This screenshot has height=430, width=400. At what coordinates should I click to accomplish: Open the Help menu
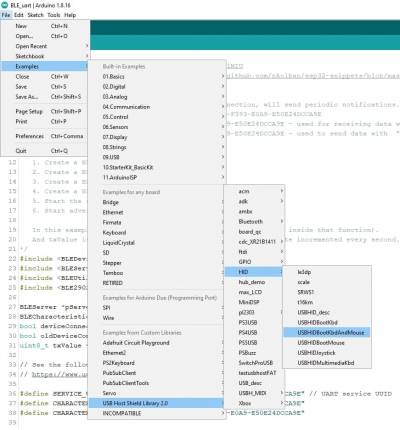point(70,15)
